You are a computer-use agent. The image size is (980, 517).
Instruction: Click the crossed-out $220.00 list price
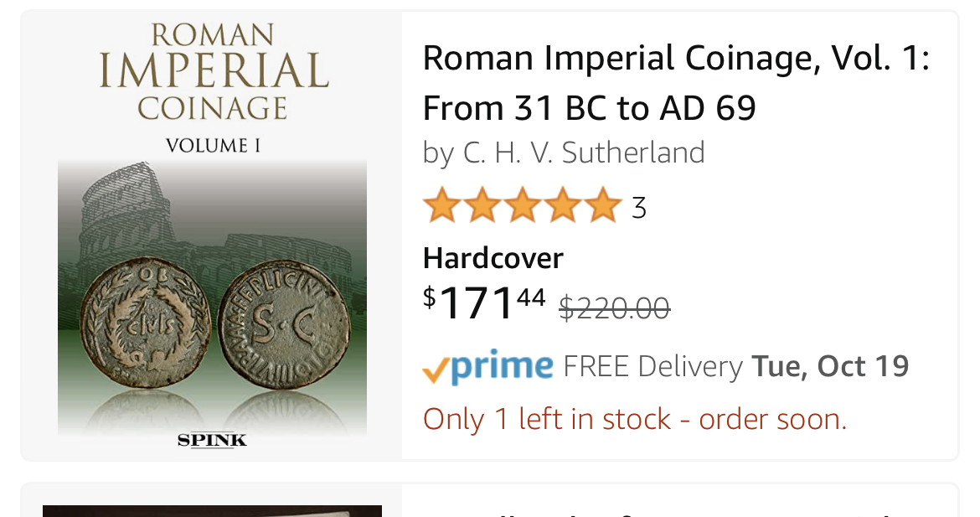614,308
